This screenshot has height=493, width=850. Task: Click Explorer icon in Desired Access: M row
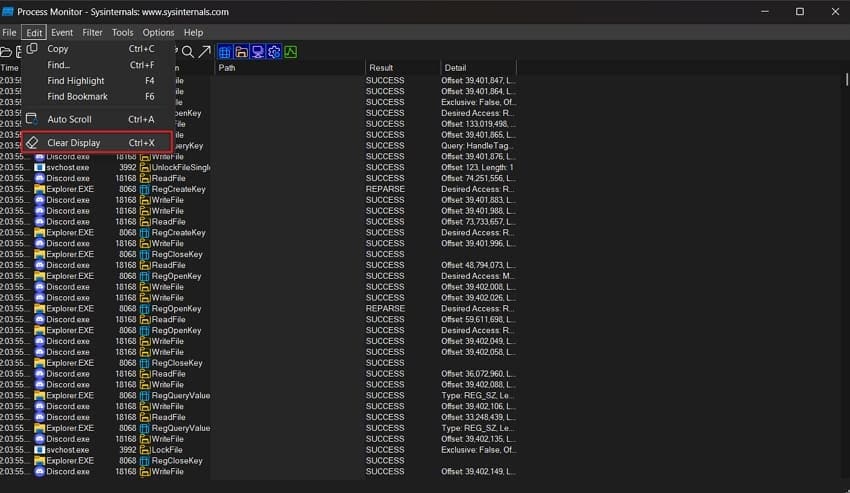click(x=40, y=276)
